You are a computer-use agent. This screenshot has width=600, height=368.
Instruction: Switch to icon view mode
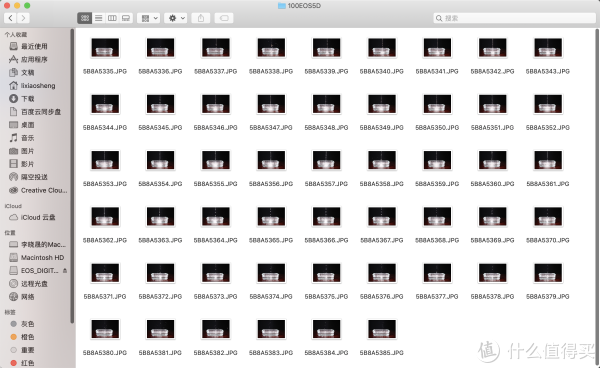point(85,18)
